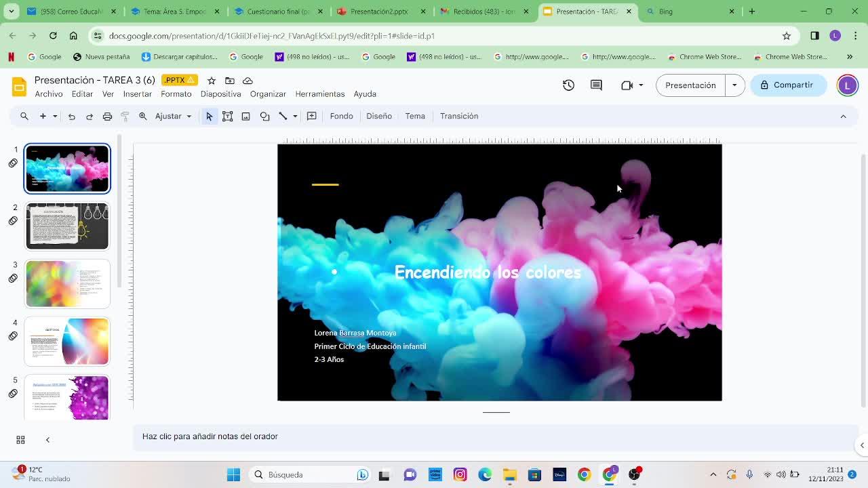Open version history clock icon
The image size is (868, 488).
[x=568, y=85]
